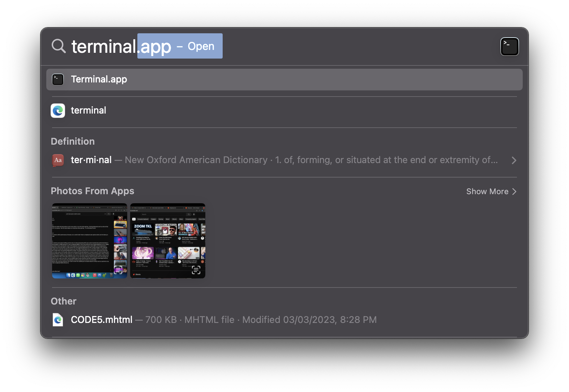Select the terminal web search suggestion
The image size is (569, 392).
(x=284, y=111)
